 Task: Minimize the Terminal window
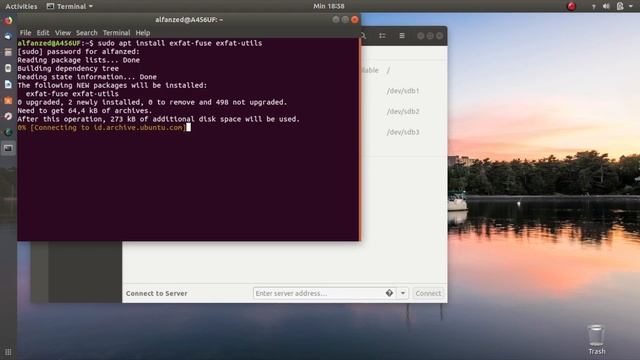point(336,20)
